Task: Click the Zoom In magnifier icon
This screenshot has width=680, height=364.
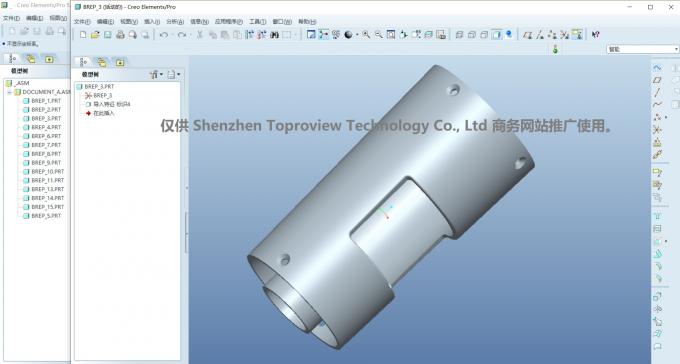Action: (366, 35)
